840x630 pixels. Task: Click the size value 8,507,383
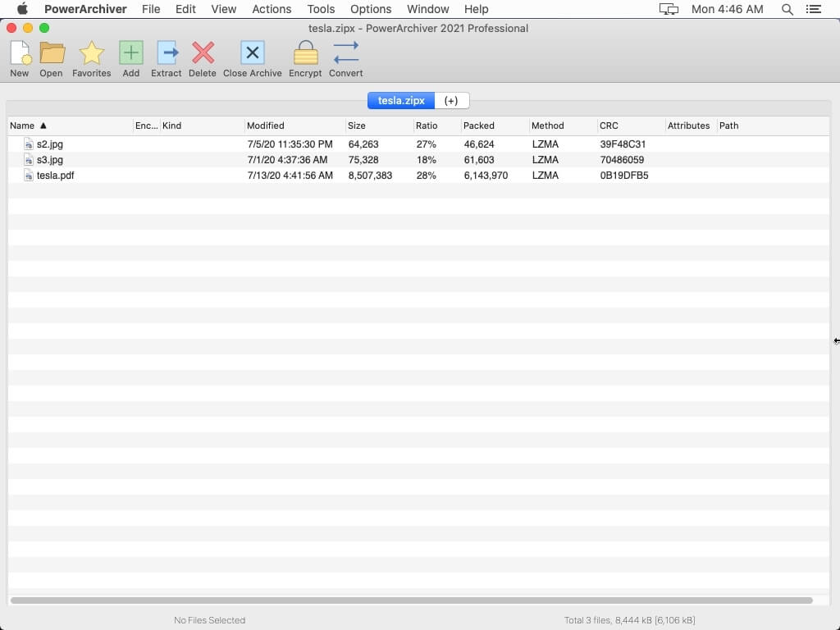[370, 176]
